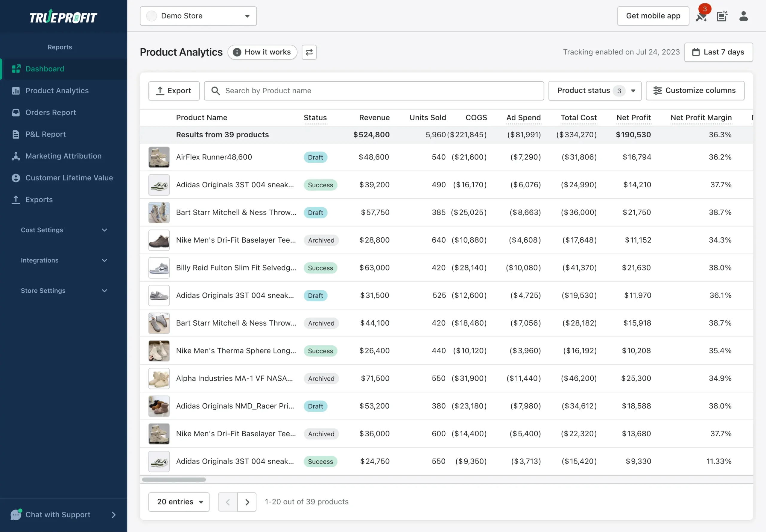Click the Customer Lifetime Value person icon
Image resolution: width=766 pixels, height=532 pixels.
click(16, 178)
